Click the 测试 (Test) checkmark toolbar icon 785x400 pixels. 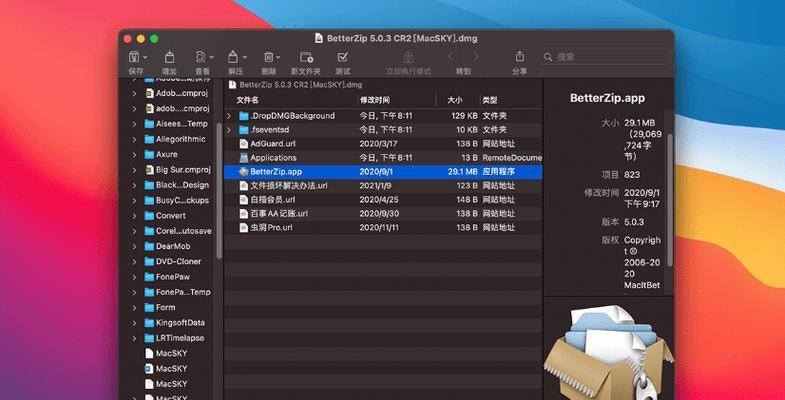pos(342,57)
